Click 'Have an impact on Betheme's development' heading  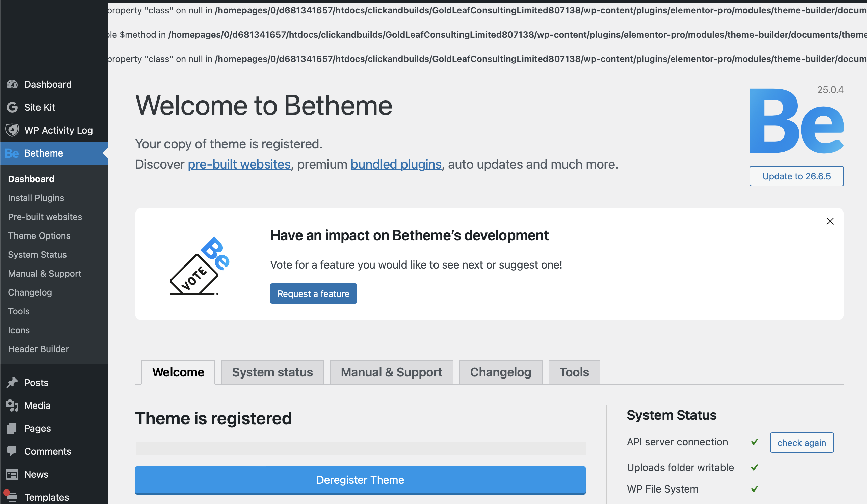410,235
